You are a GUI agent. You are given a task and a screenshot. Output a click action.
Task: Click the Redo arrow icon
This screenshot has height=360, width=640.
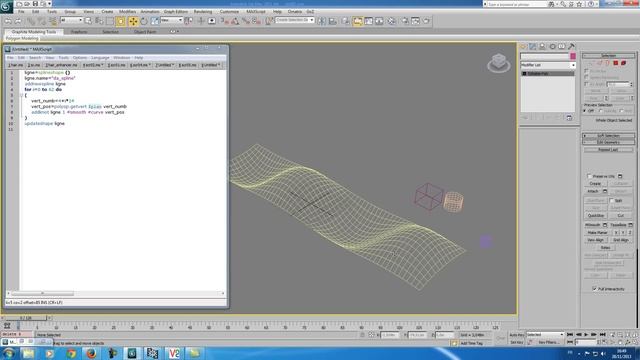(18, 21)
